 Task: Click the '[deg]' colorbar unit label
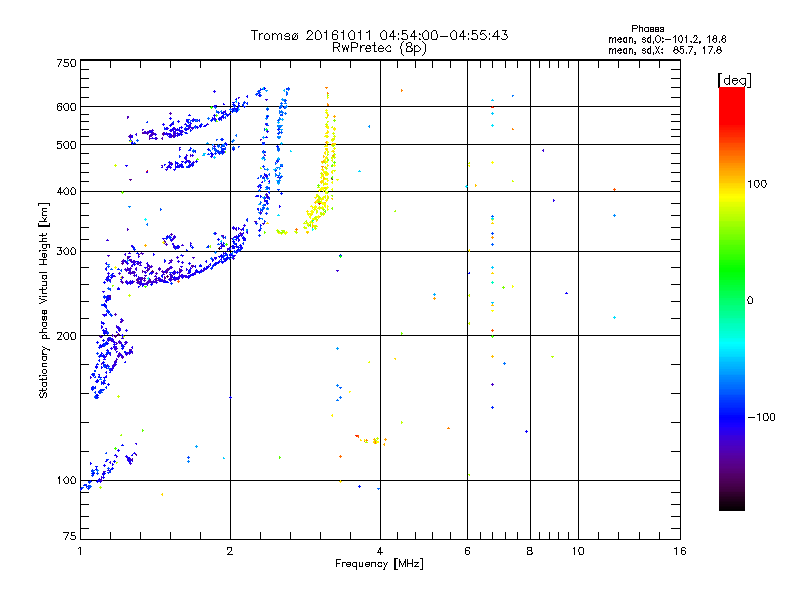pyautogui.click(x=734, y=80)
